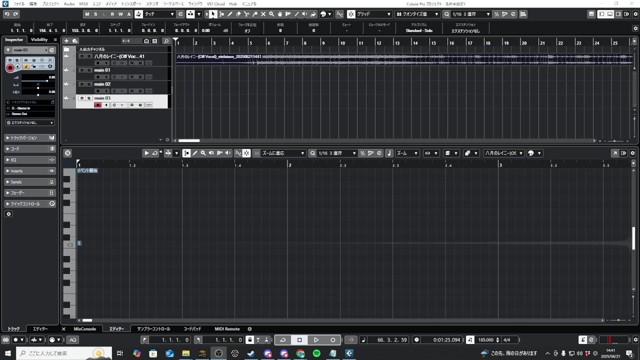
Task: Select the Draw tool in the key editor toolbar
Action: [x=195, y=153]
